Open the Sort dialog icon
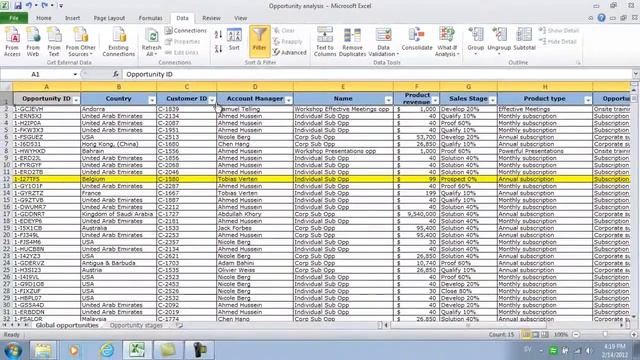Viewport: 640px width, 360px height. tap(234, 40)
